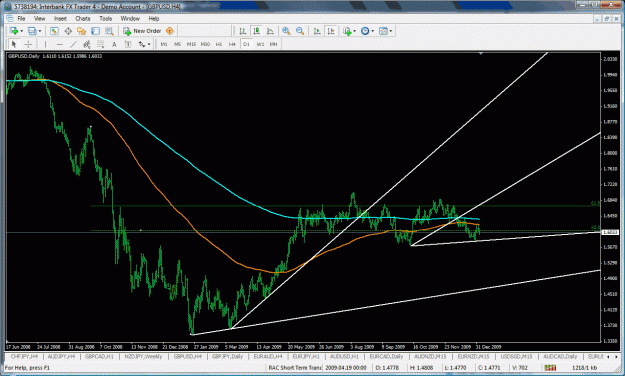
Task: Click the Profiles icon in toolbar
Action: [x=32, y=31]
